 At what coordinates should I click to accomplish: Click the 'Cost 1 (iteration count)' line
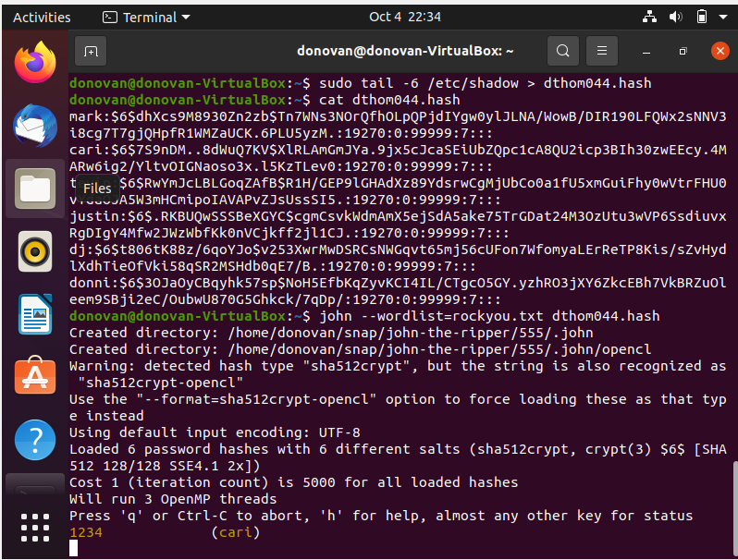(294, 482)
